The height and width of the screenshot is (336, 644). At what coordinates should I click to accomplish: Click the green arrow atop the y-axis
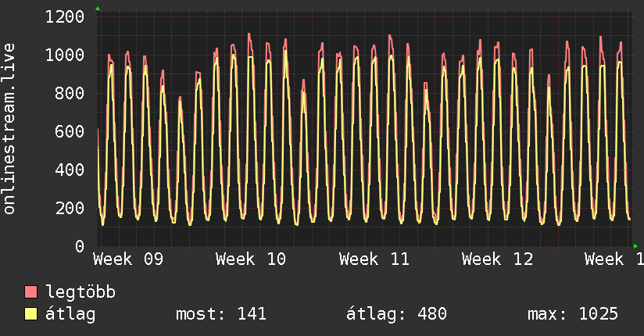tap(98, 9)
